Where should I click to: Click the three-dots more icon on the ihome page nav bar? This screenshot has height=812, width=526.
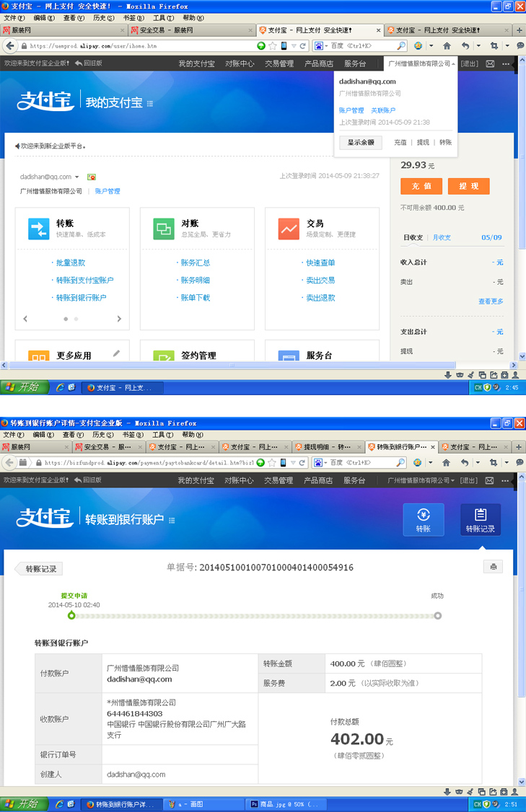[x=505, y=63]
